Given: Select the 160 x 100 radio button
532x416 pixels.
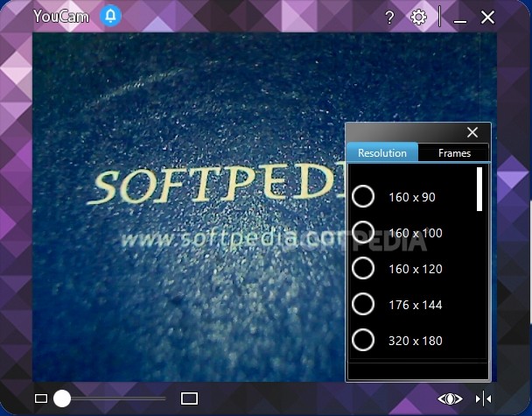Looking at the screenshot, I should pos(363,232).
